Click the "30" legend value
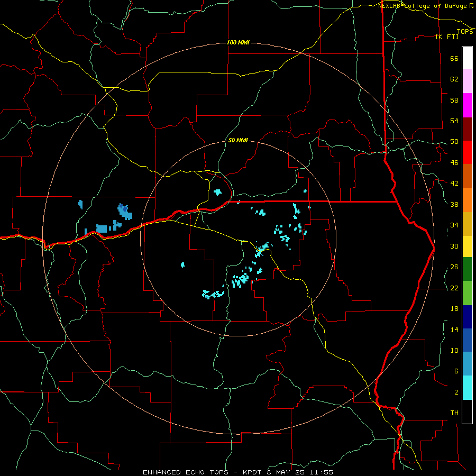 454,246
